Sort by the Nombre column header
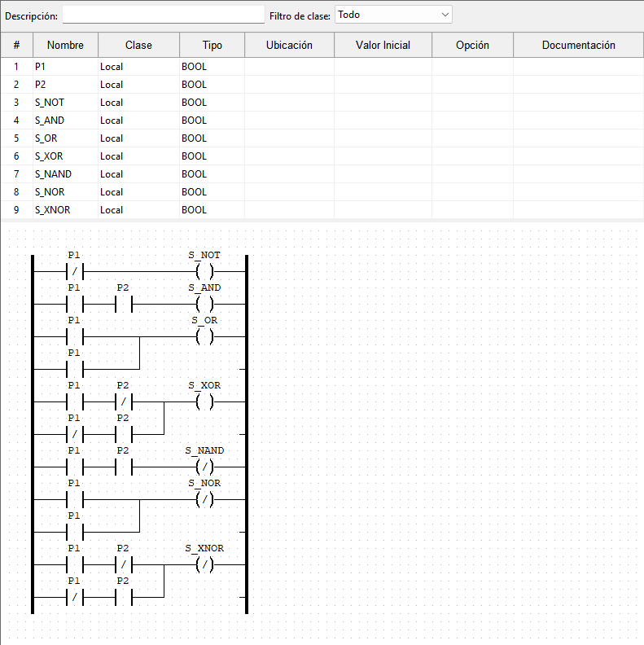 click(65, 45)
